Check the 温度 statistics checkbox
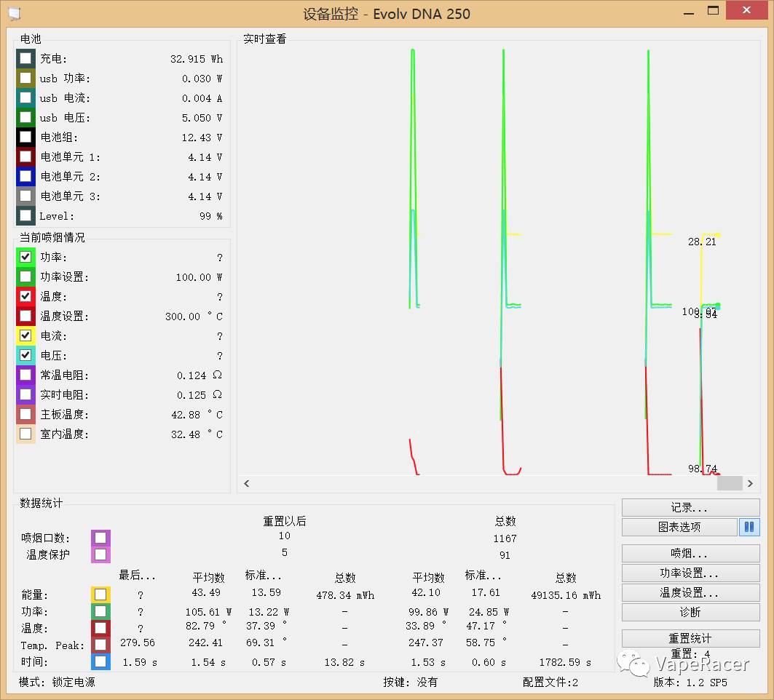 click(100, 628)
